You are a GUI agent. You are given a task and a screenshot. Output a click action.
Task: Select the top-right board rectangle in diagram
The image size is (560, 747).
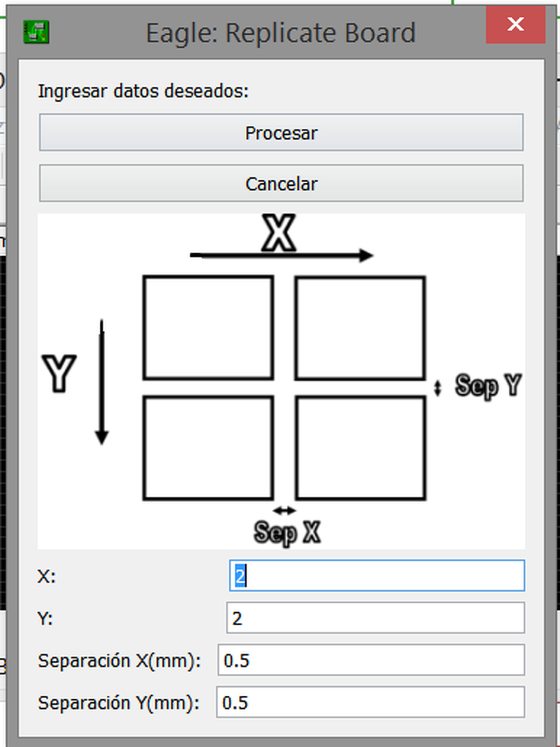pos(360,328)
